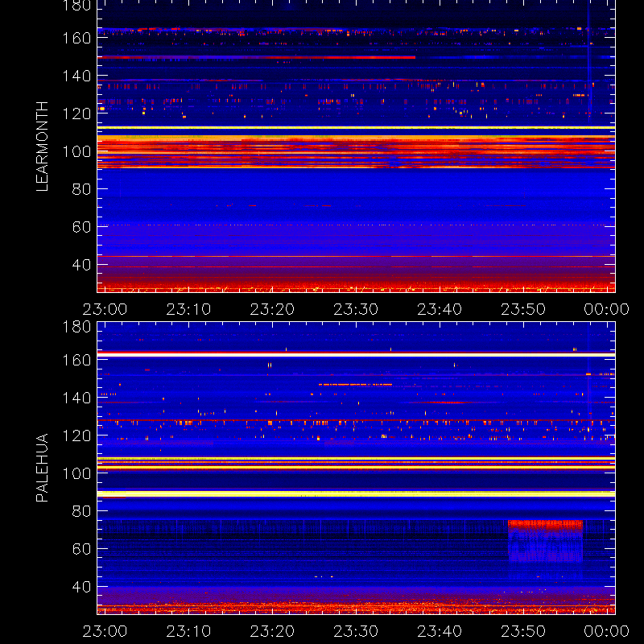Pick the 140 frequency tick on the LEARMONTH axis
The height and width of the screenshot is (644, 644).
coord(76,76)
